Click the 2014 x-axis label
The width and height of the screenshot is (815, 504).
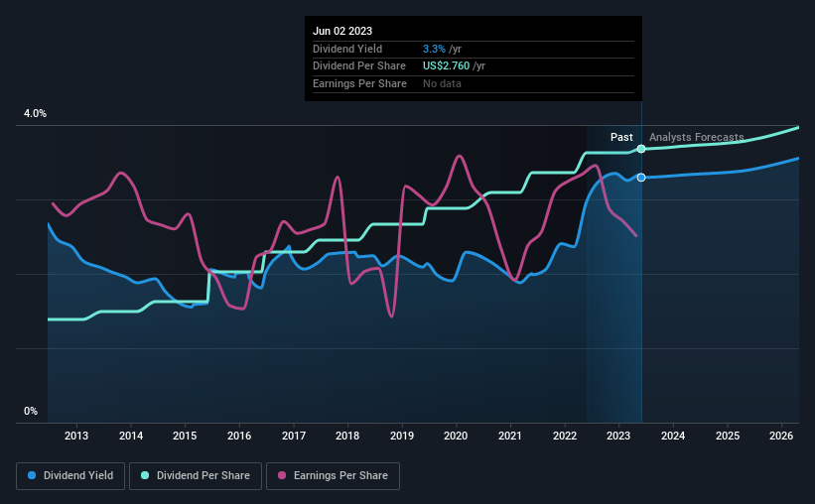click(x=131, y=436)
